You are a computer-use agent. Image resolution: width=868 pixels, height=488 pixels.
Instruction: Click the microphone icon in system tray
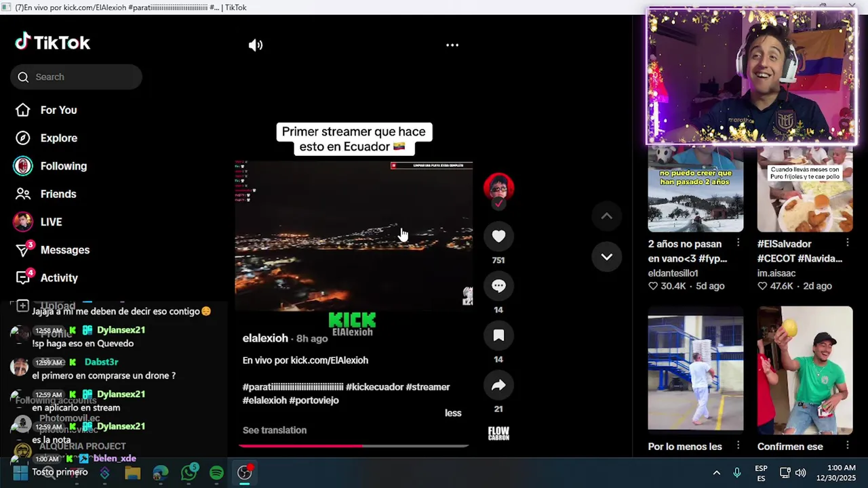tap(737, 472)
